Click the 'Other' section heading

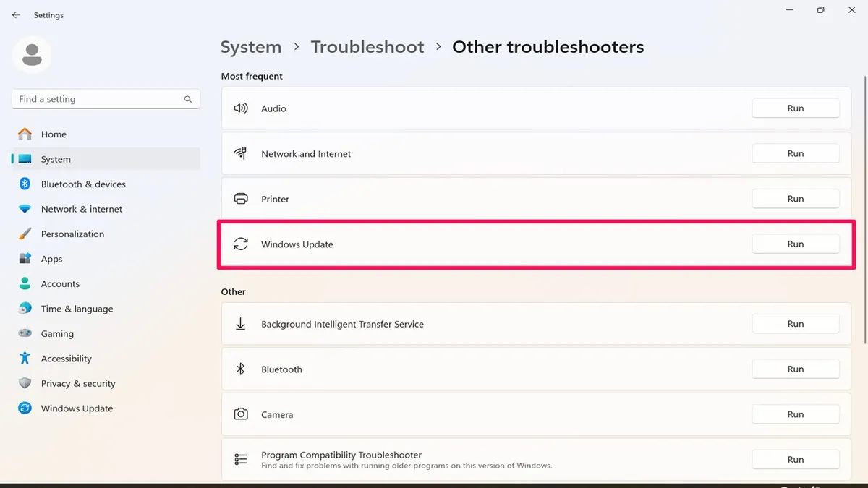click(234, 292)
